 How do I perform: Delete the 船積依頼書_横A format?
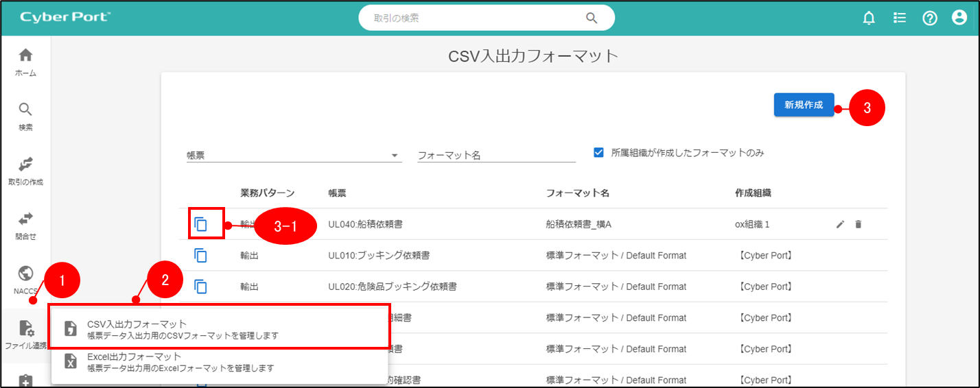pyautogui.click(x=858, y=224)
